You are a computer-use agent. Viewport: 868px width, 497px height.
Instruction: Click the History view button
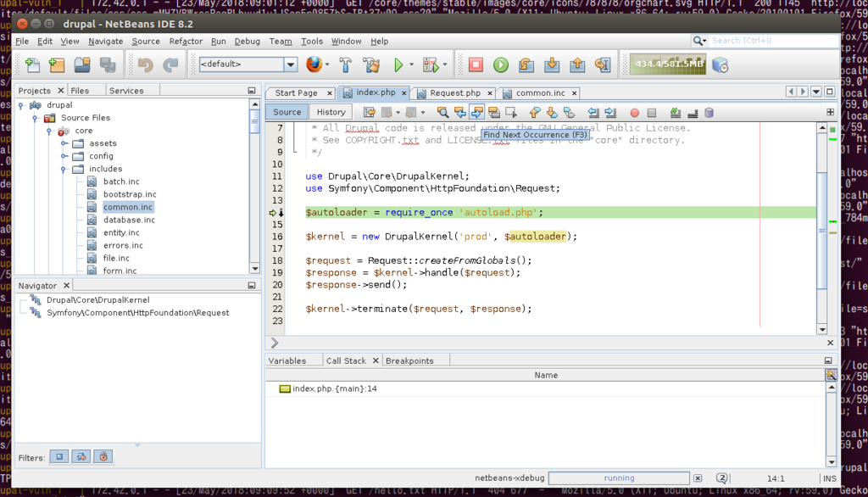click(x=331, y=112)
